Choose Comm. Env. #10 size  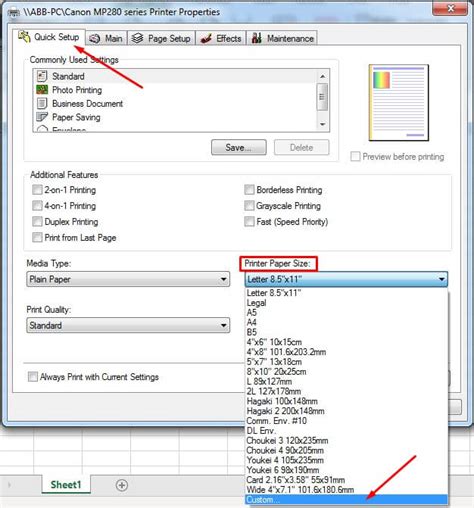pos(346,421)
